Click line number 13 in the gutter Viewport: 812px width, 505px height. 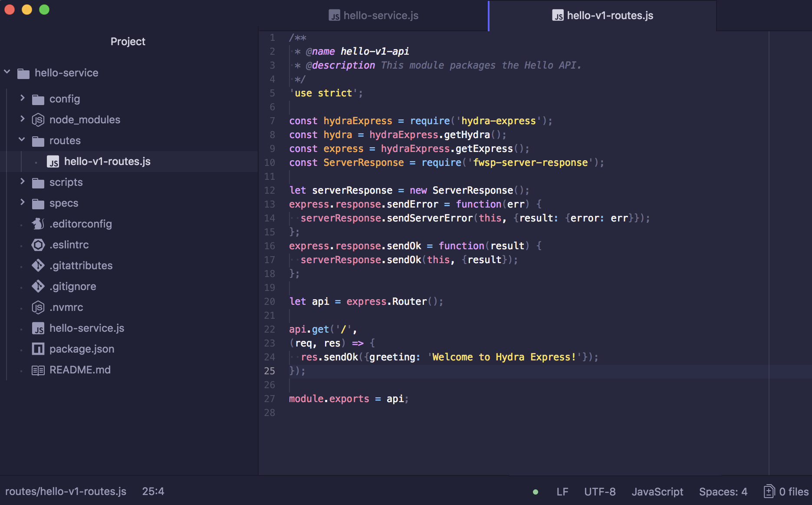pyautogui.click(x=270, y=204)
